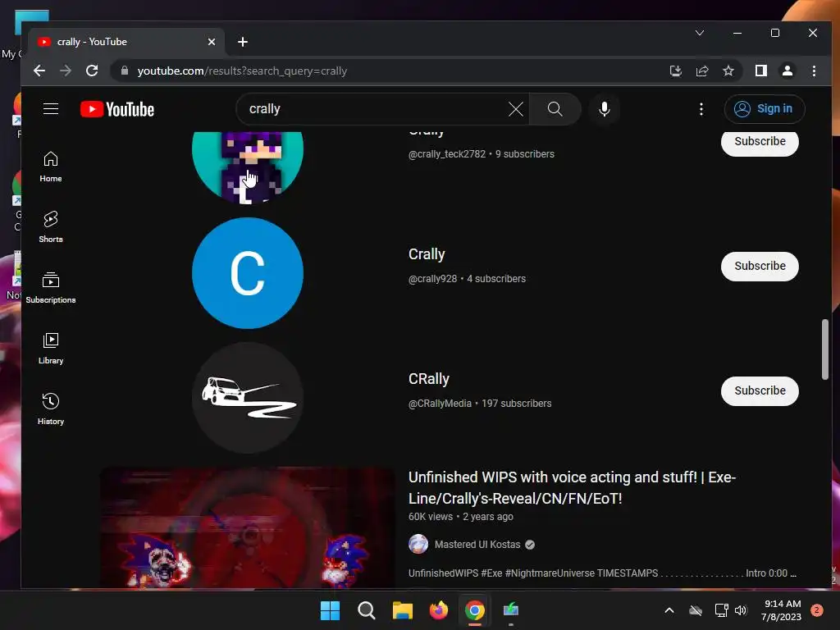Screen dimensions: 840x630
Task: Click the page vertical scrollbar thumb
Action: click(825, 349)
